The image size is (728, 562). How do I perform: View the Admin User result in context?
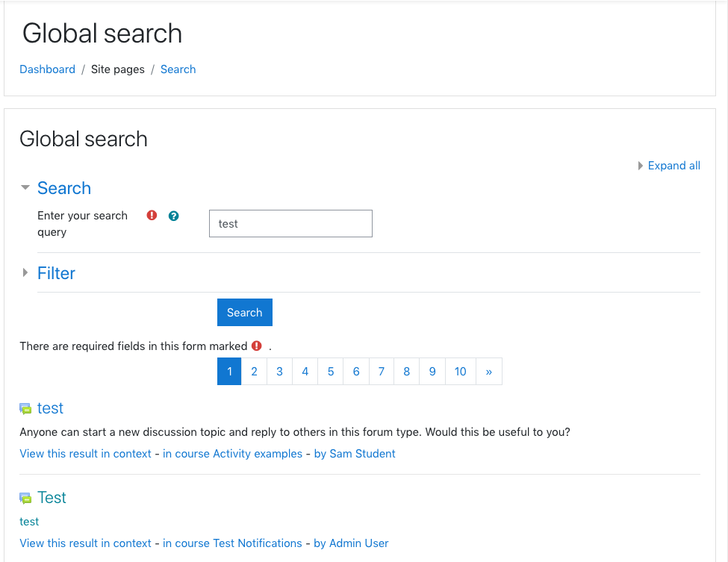click(85, 543)
